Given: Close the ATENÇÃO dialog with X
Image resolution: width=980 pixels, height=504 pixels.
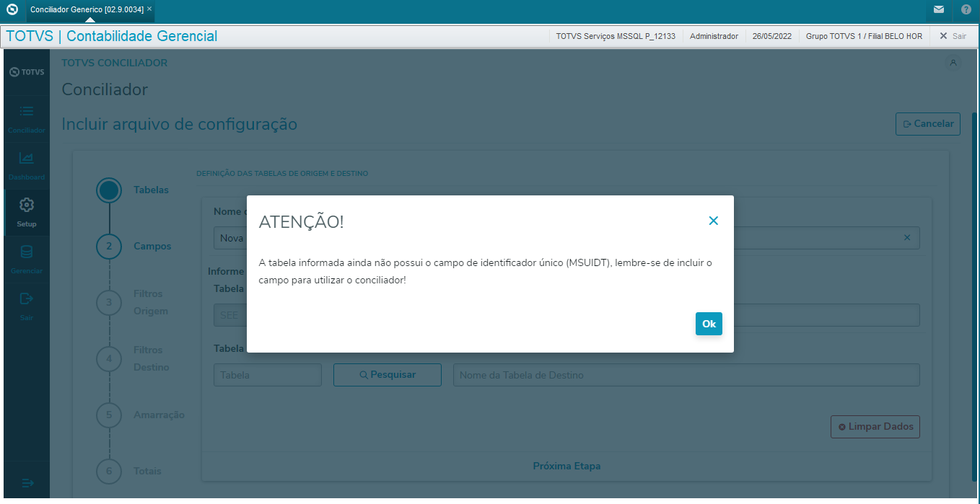Looking at the screenshot, I should point(714,221).
